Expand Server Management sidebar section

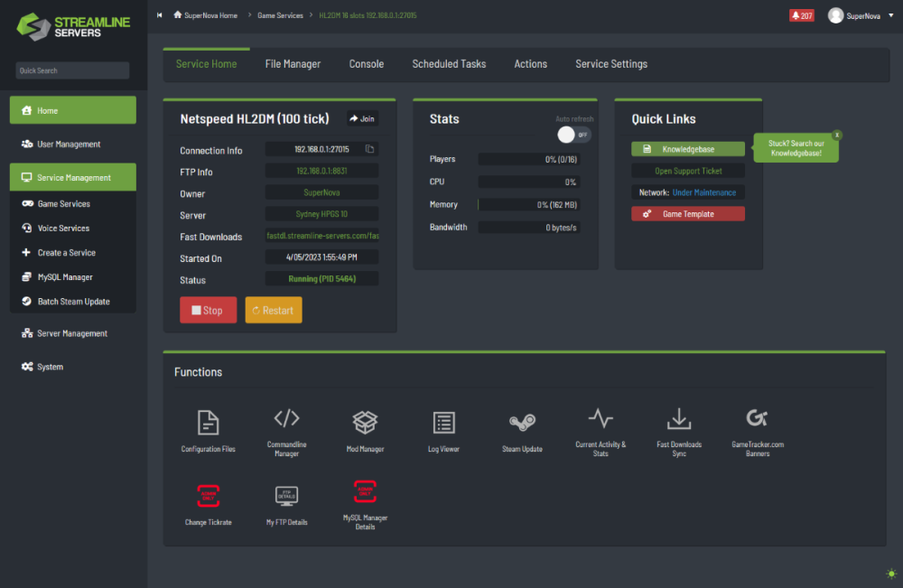pos(72,333)
